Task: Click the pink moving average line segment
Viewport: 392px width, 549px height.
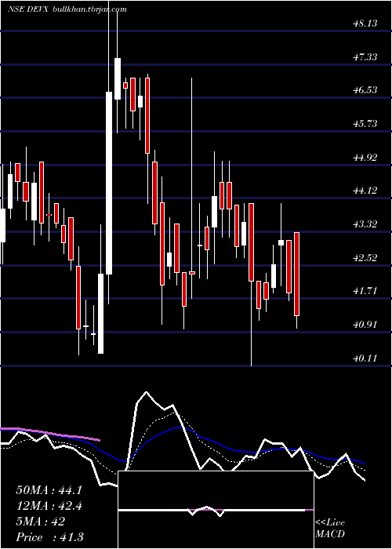Action: coord(50,434)
